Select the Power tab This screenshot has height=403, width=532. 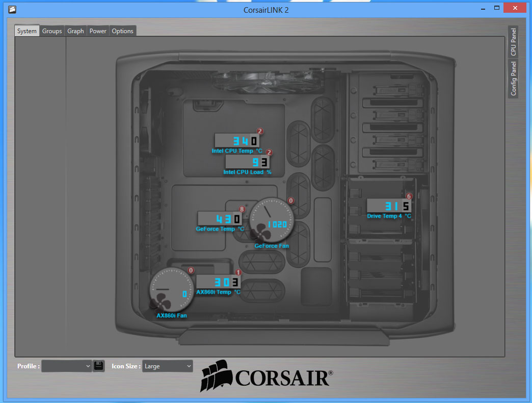tap(98, 31)
